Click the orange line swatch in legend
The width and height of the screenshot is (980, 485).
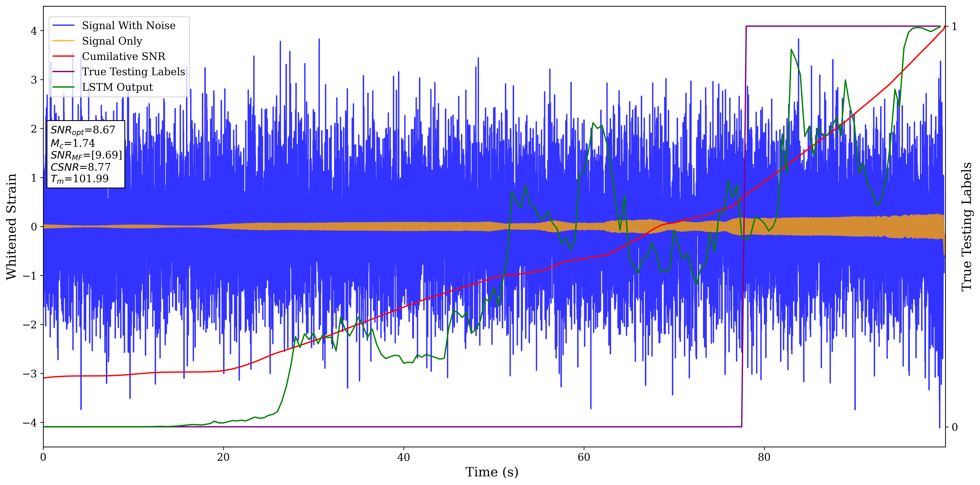[63, 41]
